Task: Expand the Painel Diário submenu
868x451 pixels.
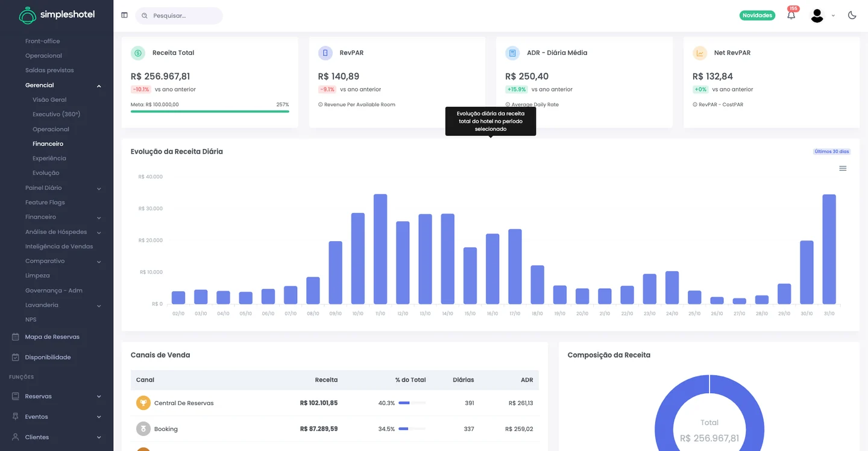Action: (99, 188)
